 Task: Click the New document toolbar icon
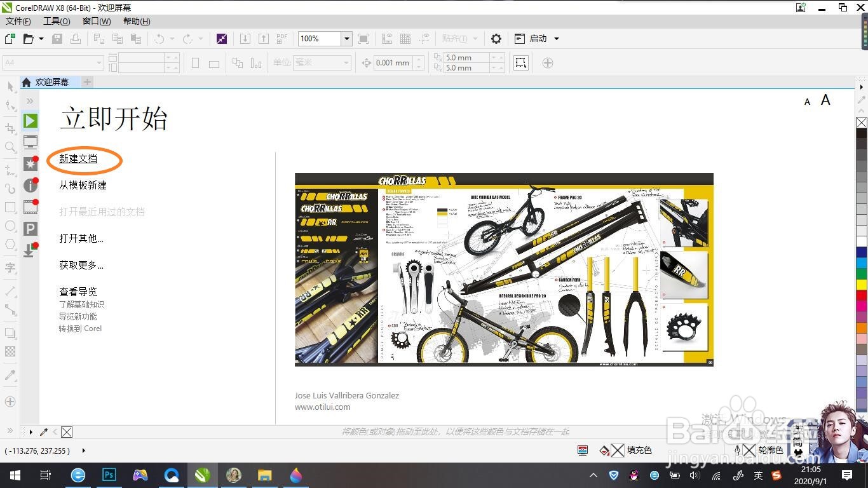coord(10,39)
